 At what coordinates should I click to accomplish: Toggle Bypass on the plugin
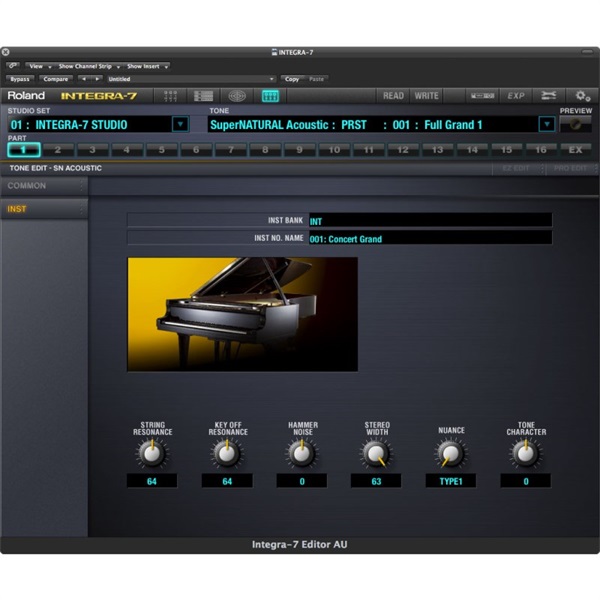[20, 79]
